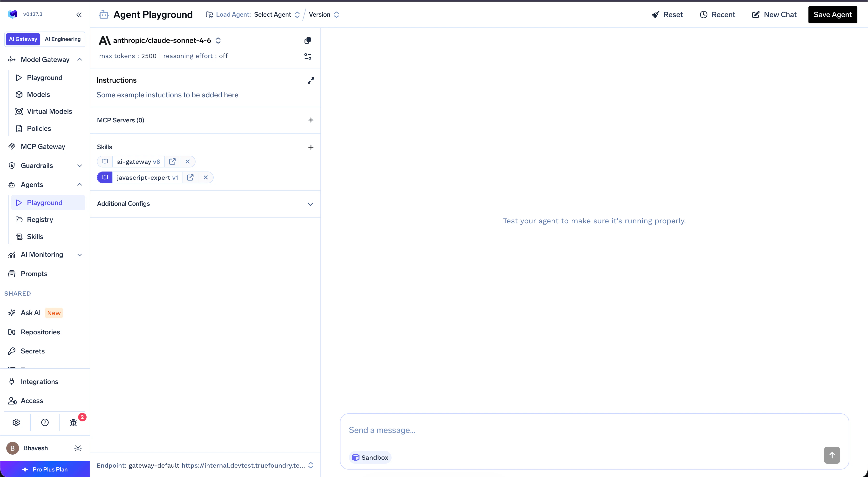Open Agents Registry
This screenshot has height=477, width=868.
coord(48,219)
